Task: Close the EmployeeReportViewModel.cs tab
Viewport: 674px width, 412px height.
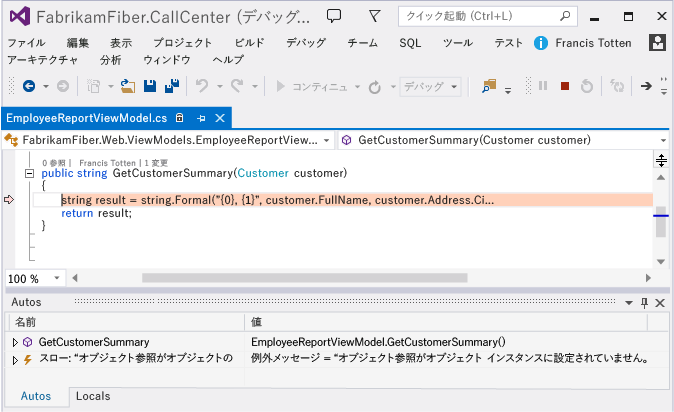Action: [220, 118]
